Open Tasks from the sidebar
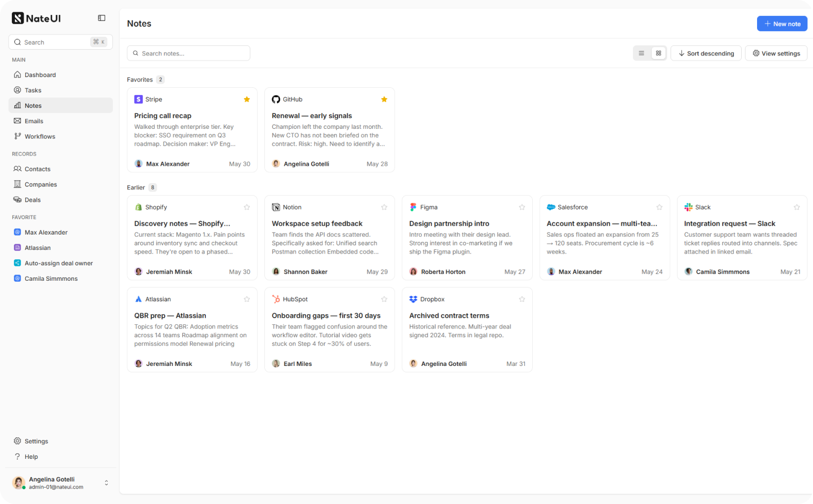 (x=61, y=90)
